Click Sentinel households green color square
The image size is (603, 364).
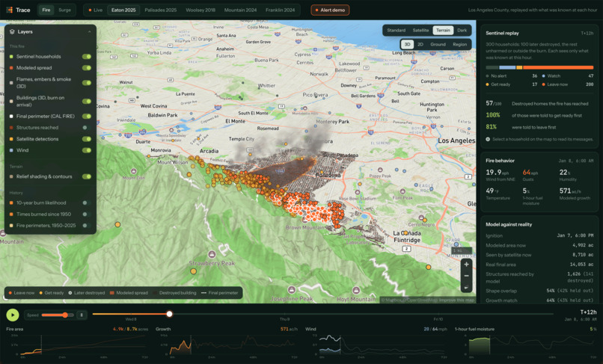click(x=11, y=57)
